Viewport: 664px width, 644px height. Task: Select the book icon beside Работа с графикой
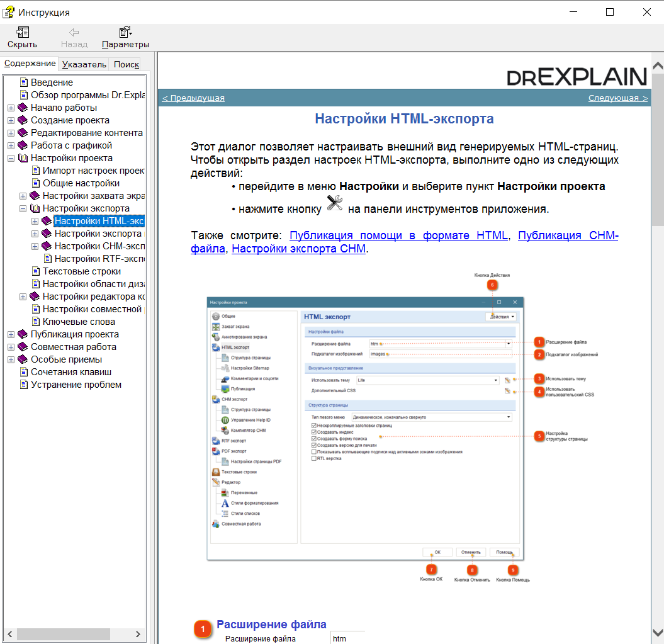[23, 145]
